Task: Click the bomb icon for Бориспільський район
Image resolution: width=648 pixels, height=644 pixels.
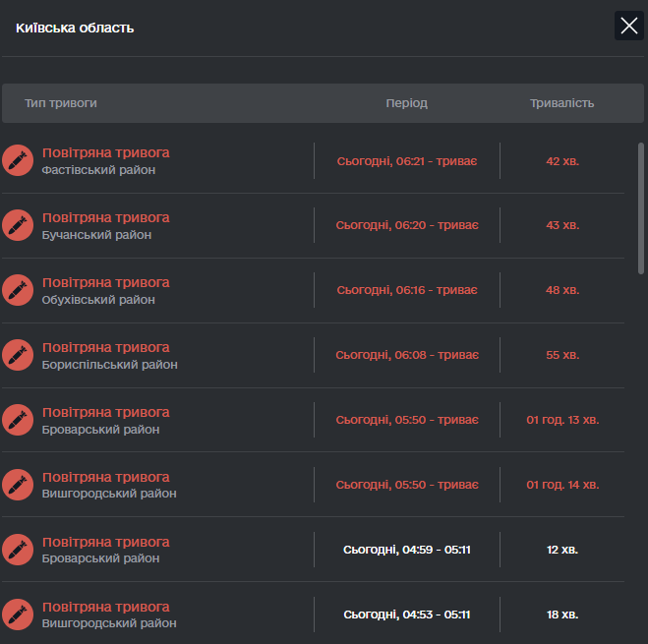Action: tap(18, 355)
